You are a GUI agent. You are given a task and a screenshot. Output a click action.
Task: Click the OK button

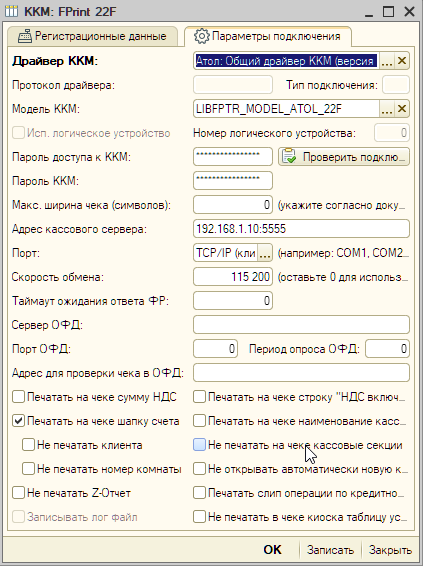click(272, 550)
